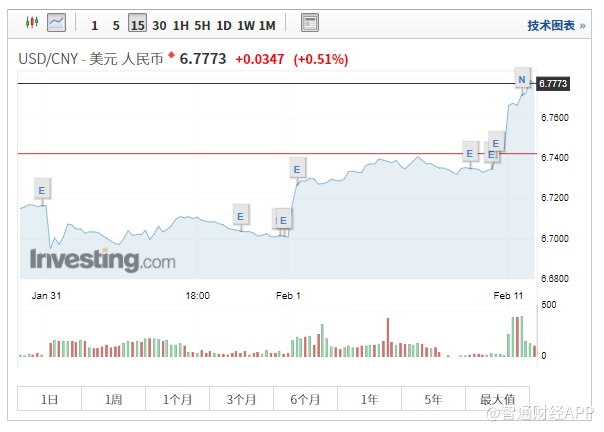Select the 1个月 range tab
The image size is (604, 432).
(177, 399)
